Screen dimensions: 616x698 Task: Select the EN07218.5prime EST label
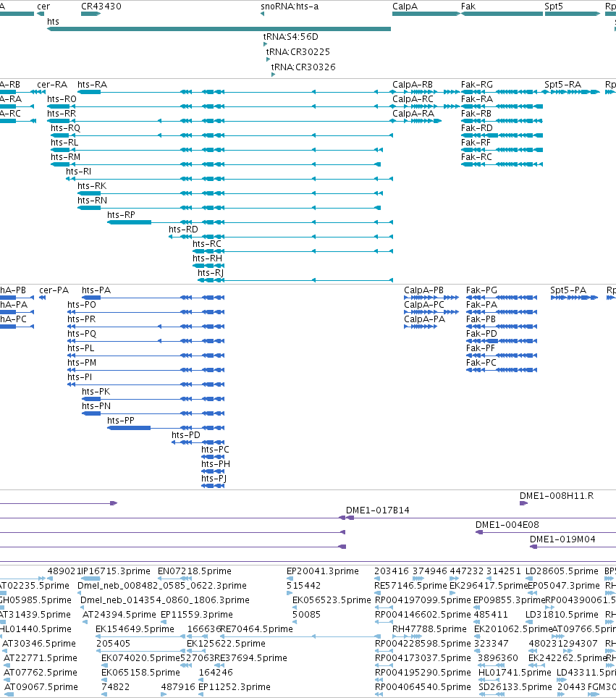pyautogui.click(x=195, y=571)
